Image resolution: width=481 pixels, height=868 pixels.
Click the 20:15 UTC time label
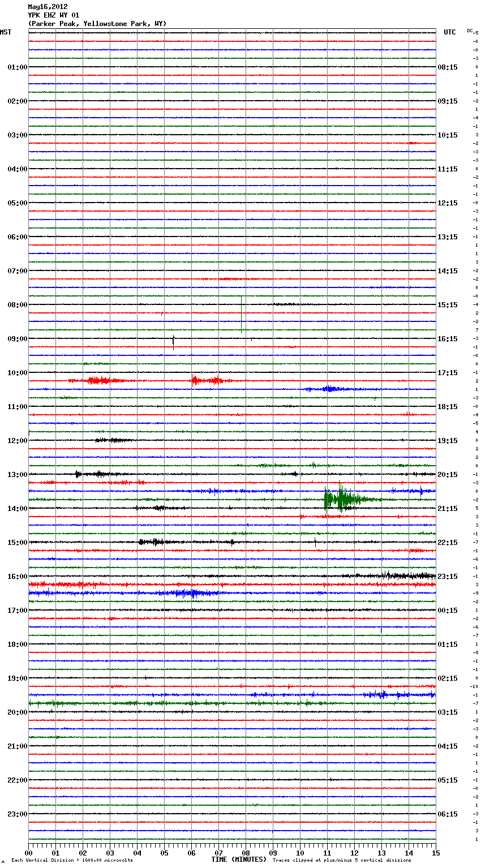(448, 475)
